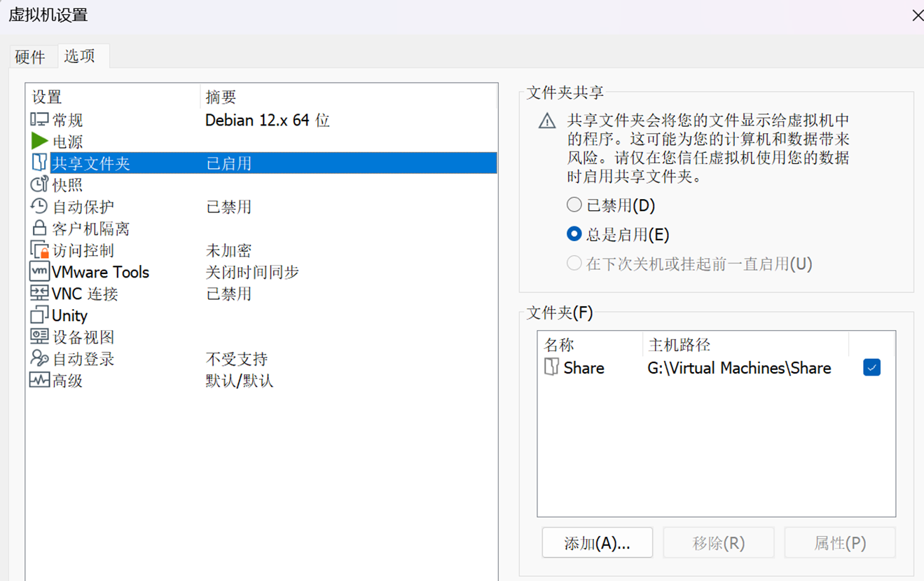Select 自动登录 in the settings list

tap(83, 360)
